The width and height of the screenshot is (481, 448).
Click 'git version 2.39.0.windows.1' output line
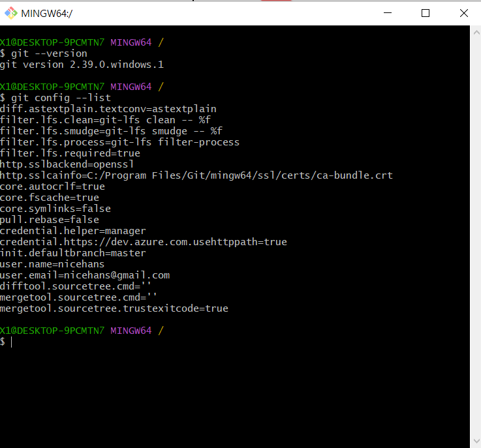[82, 65]
